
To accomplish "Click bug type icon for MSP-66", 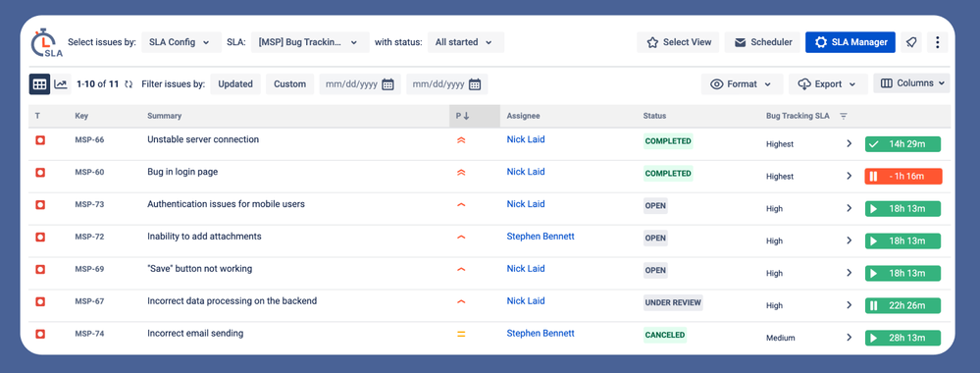I will (x=40, y=140).
